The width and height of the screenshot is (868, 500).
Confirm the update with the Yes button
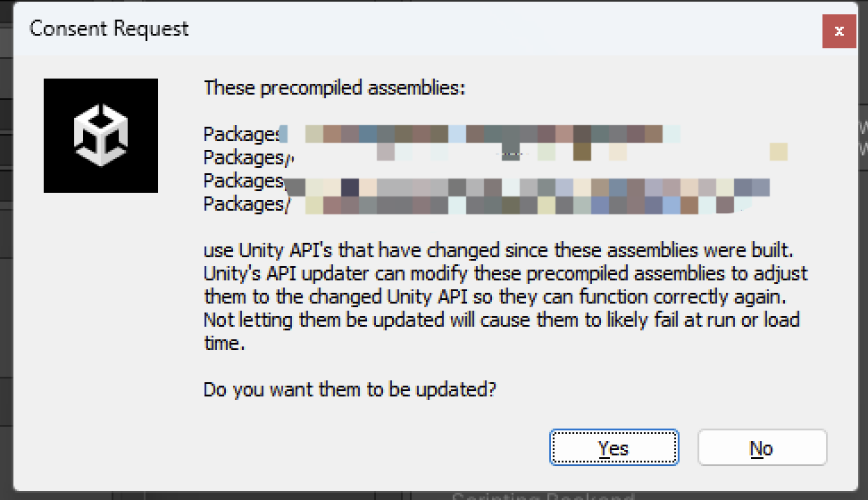613,447
